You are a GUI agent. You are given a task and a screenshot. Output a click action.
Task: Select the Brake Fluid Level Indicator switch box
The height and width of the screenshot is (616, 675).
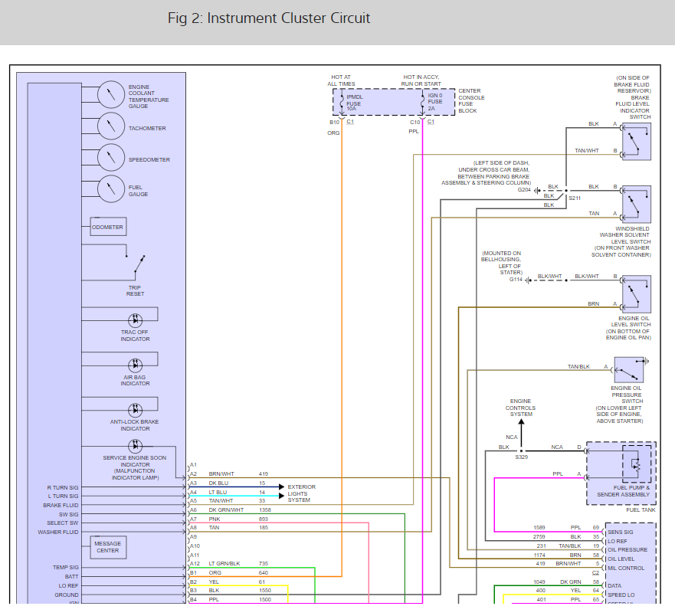637,142
